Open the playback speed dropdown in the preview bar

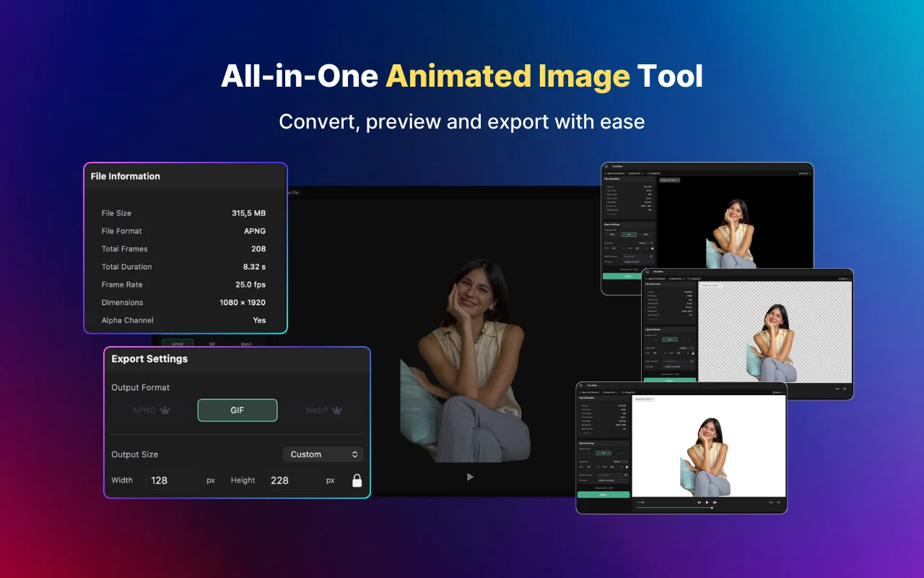tap(771, 502)
